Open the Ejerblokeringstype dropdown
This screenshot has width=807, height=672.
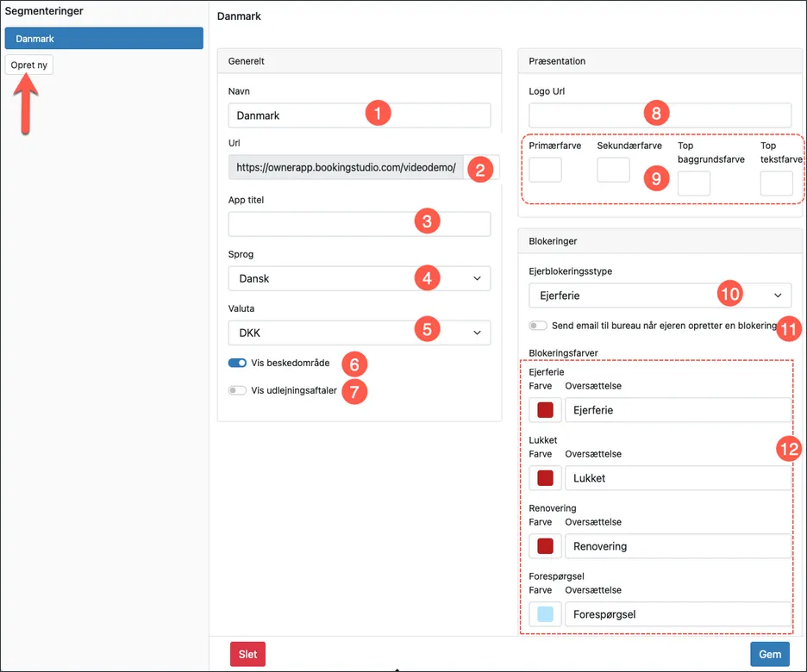pos(659,296)
